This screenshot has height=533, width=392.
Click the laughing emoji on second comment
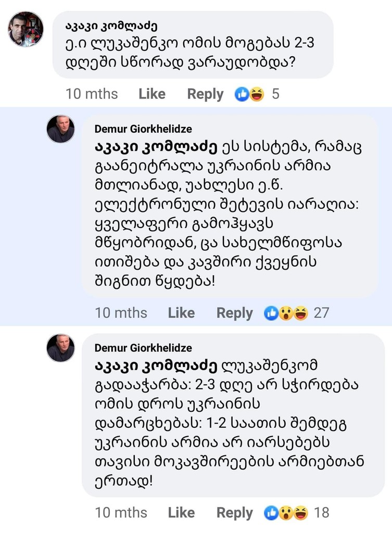point(300,313)
